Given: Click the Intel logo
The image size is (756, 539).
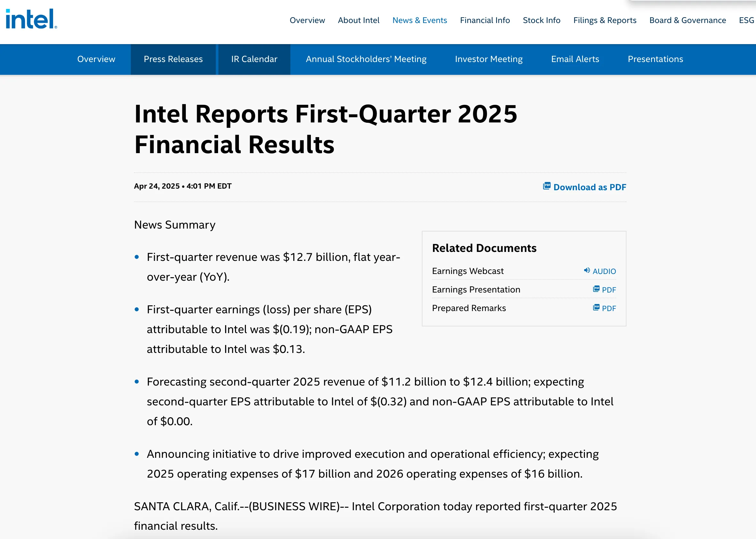Looking at the screenshot, I should tap(32, 19).
